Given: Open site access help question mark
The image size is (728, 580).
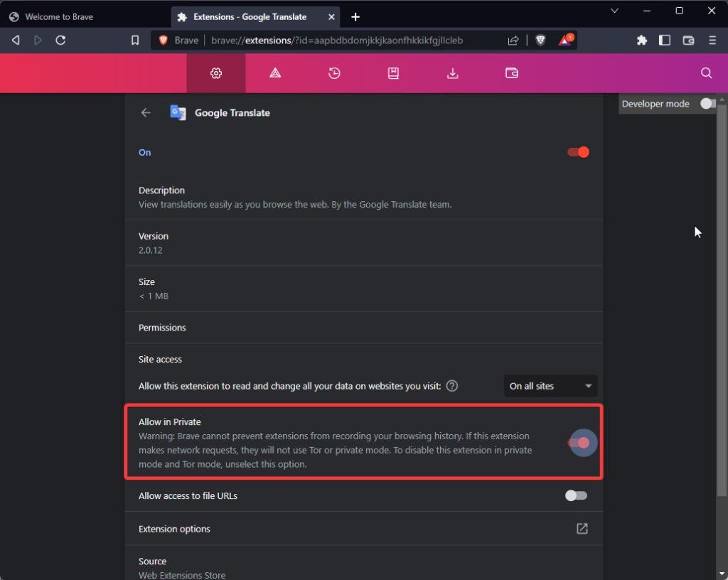Looking at the screenshot, I should pos(451,386).
